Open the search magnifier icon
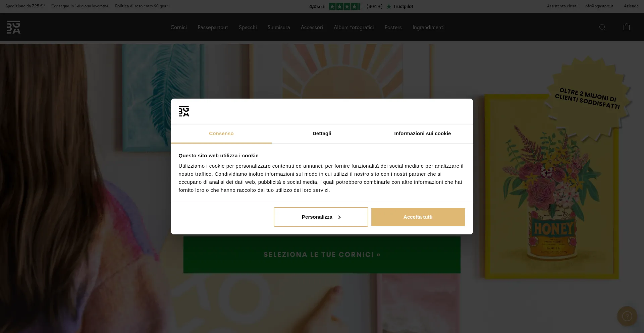The height and width of the screenshot is (333, 644). pyautogui.click(x=602, y=27)
